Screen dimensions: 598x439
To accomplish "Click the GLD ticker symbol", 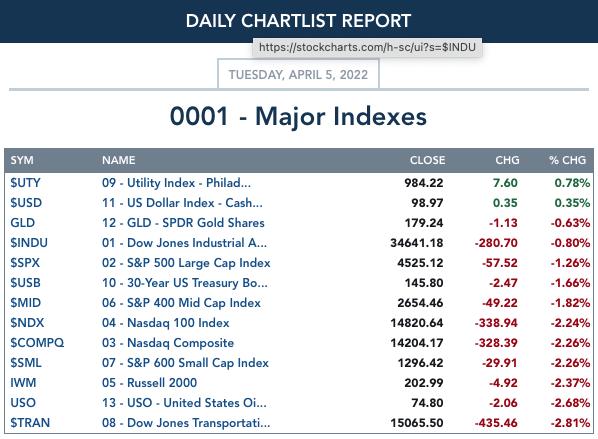I will click(x=23, y=223).
